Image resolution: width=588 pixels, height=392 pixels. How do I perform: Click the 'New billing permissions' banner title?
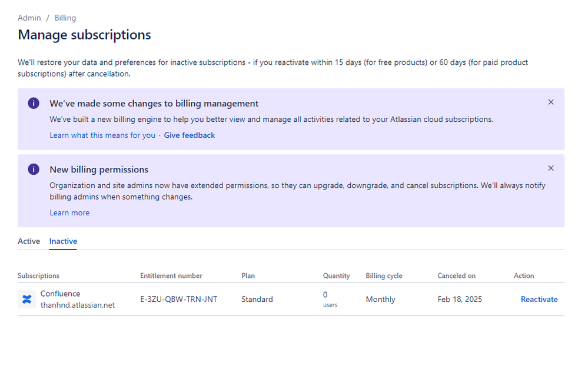99,169
